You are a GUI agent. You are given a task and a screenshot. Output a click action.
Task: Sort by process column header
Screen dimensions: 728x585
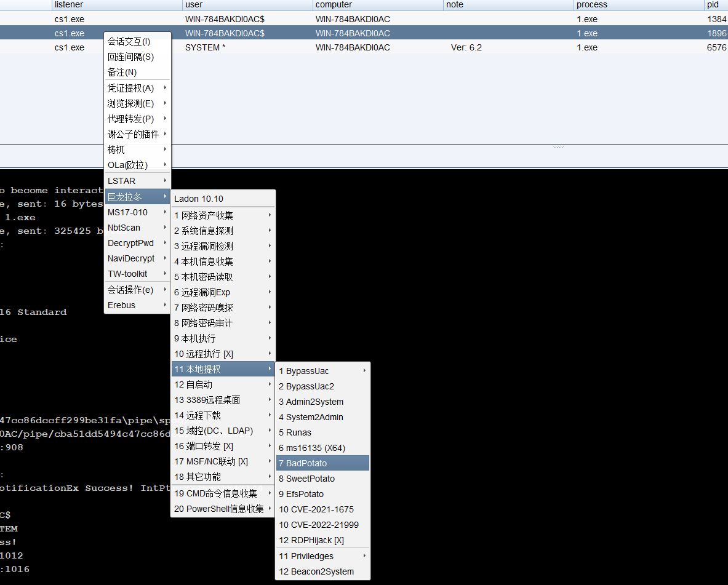pos(639,5)
